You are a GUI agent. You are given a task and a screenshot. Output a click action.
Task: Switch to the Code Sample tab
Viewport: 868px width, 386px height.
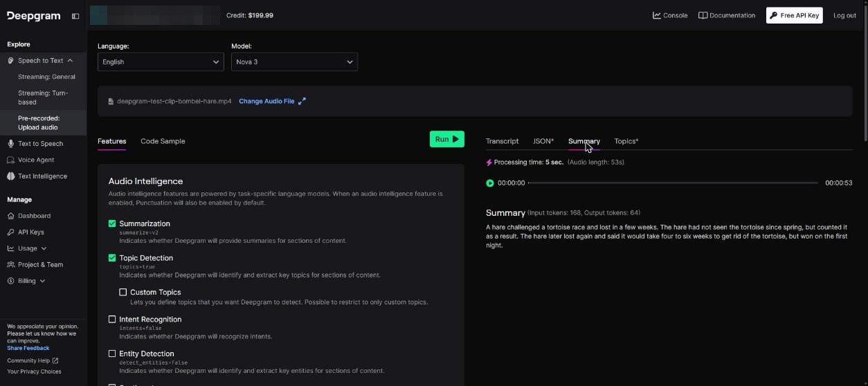163,141
